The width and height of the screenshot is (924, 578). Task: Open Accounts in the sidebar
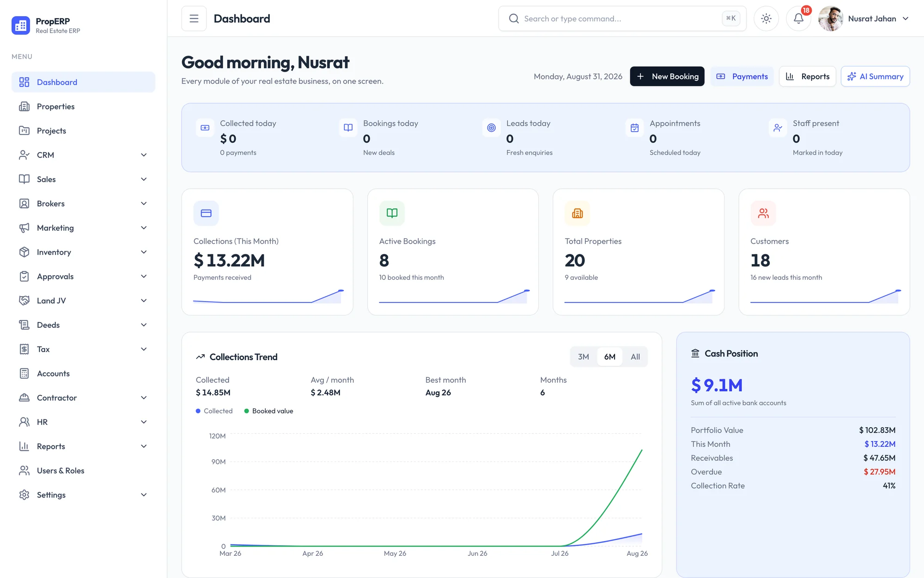point(84,374)
